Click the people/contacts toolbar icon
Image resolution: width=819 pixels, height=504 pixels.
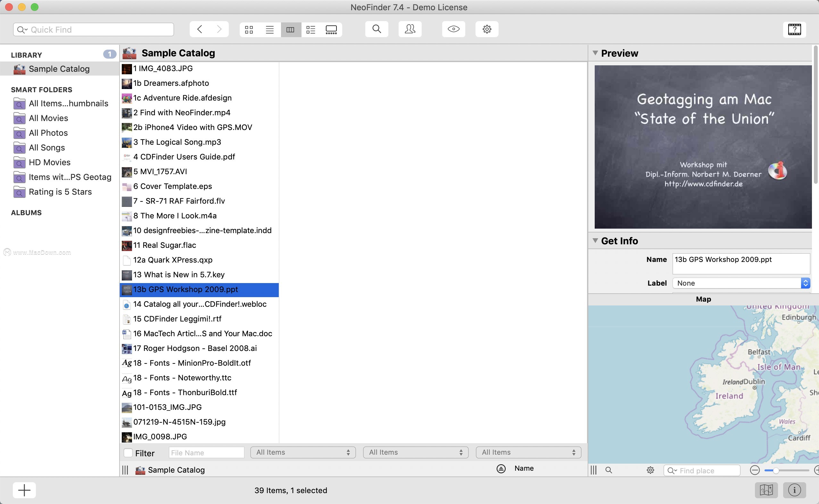pyautogui.click(x=410, y=29)
